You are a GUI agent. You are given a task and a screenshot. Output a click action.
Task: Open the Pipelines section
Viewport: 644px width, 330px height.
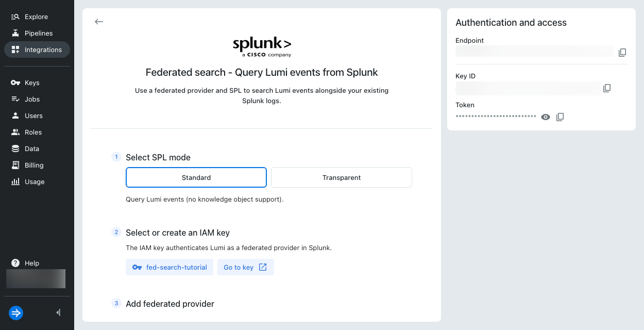(37, 33)
